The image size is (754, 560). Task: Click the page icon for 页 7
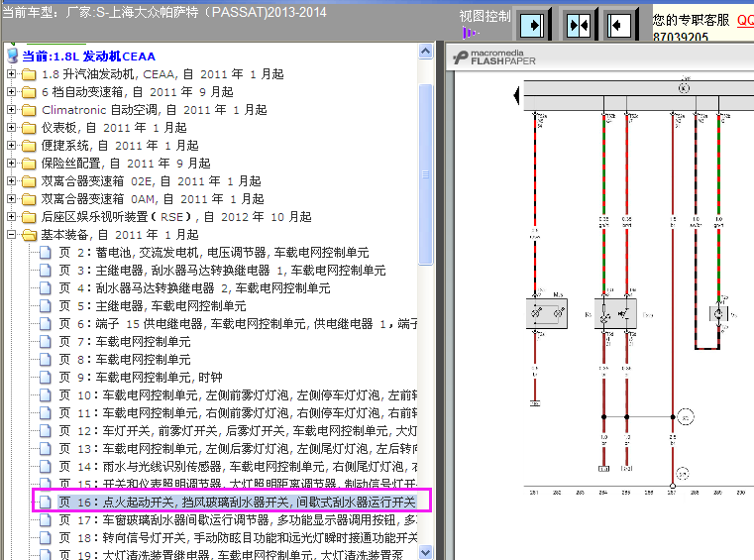[46, 342]
